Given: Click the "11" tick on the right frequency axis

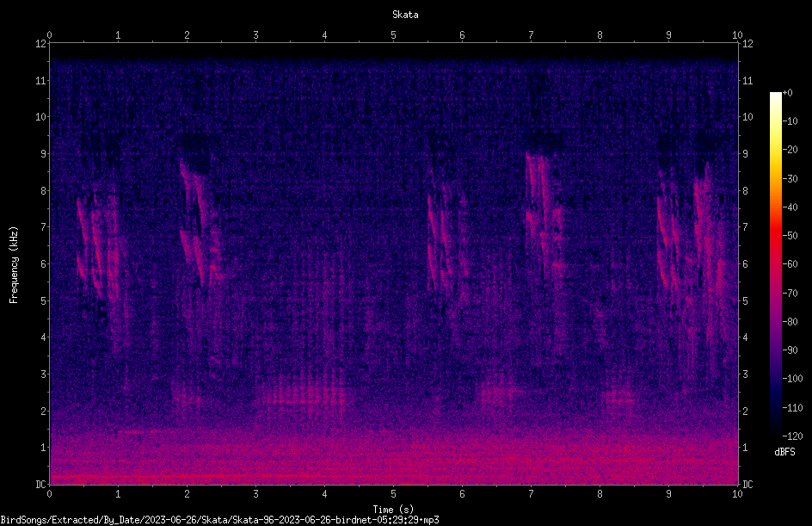Looking at the screenshot, I should [747, 80].
